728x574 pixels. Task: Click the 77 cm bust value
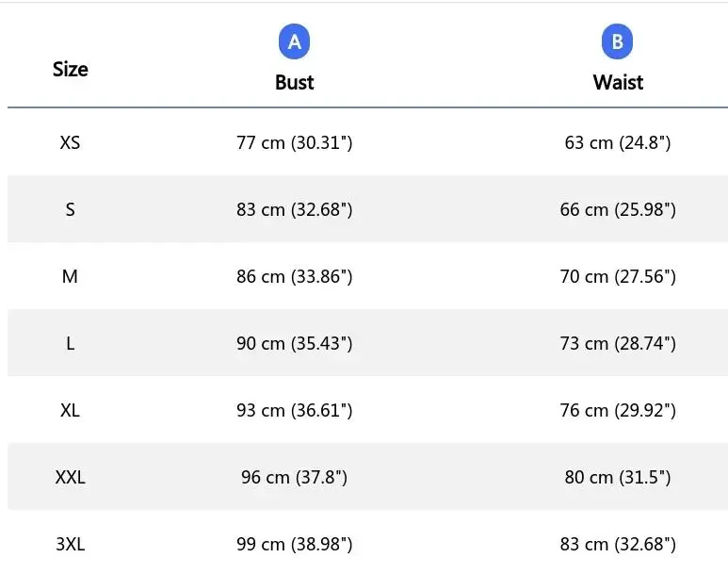coord(295,143)
